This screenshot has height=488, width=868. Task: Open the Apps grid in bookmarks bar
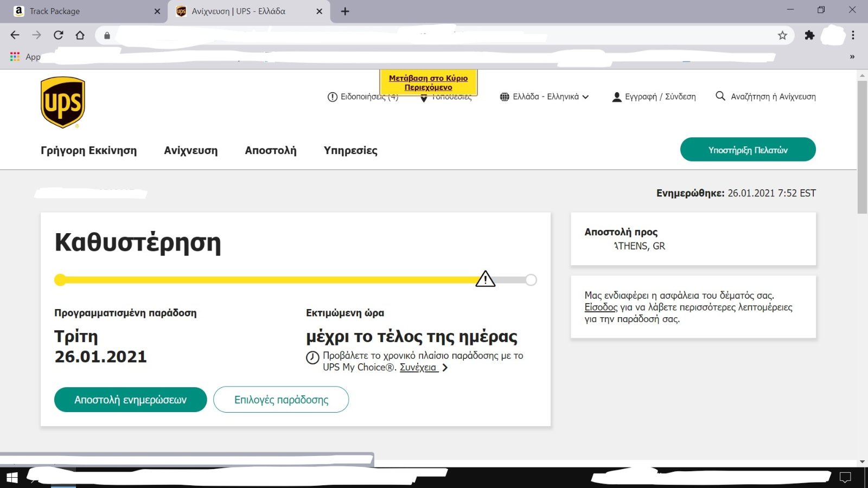click(15, 56)
